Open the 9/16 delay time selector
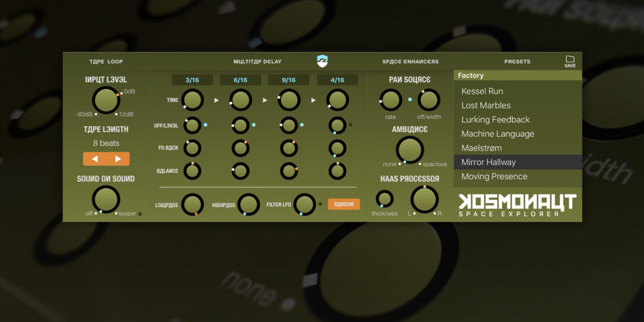The height and width of the screenshot is (322, 644). [x=289, y=80]
